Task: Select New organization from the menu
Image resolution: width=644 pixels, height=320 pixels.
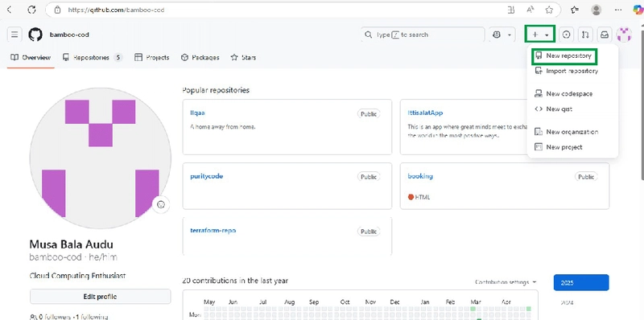Action: [567, 132]
